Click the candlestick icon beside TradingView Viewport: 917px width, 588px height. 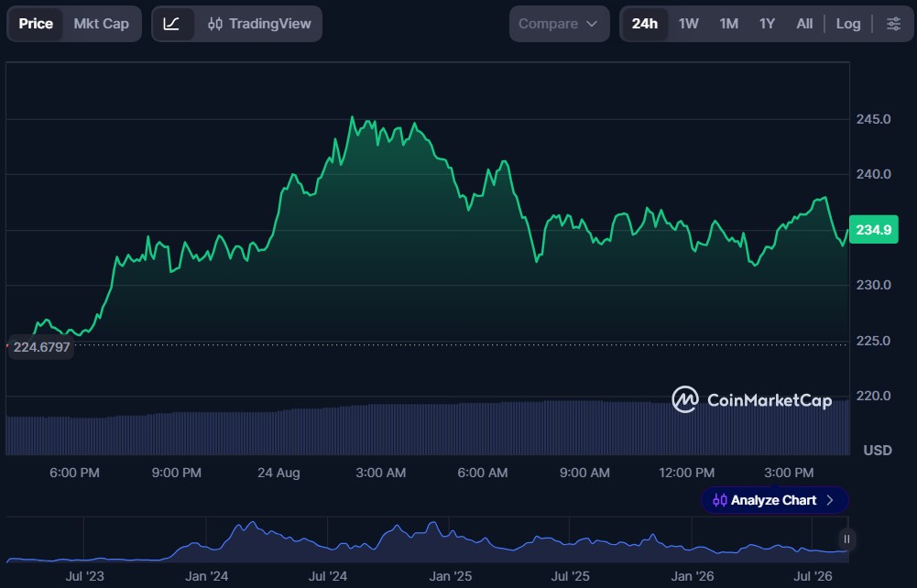(214, 24)
